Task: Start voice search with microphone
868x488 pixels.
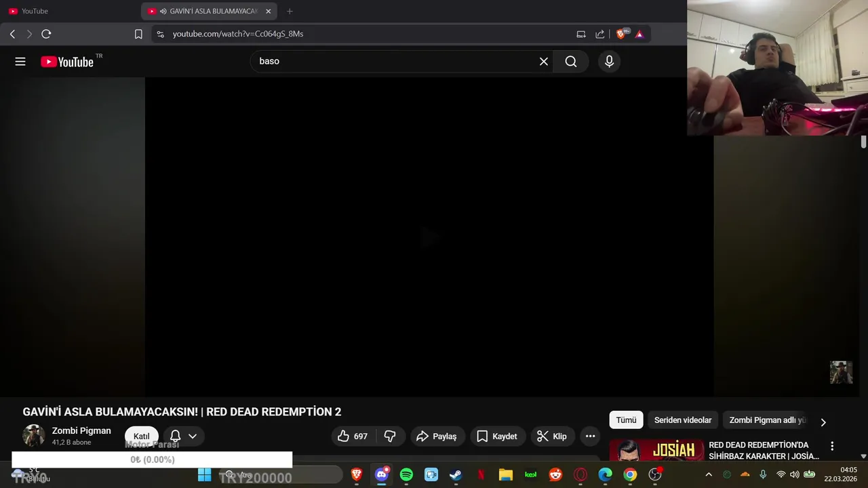Action: click(609, 62)
